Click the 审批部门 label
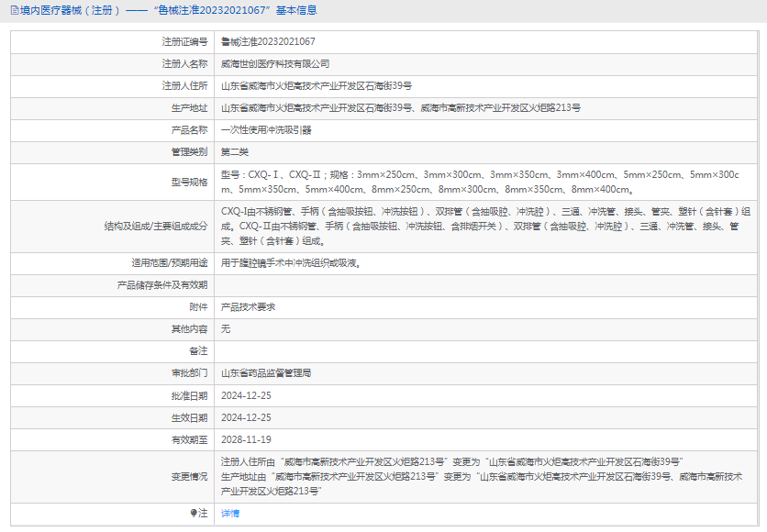This screenshot has width=767, height=532. (x=189, y=373)
